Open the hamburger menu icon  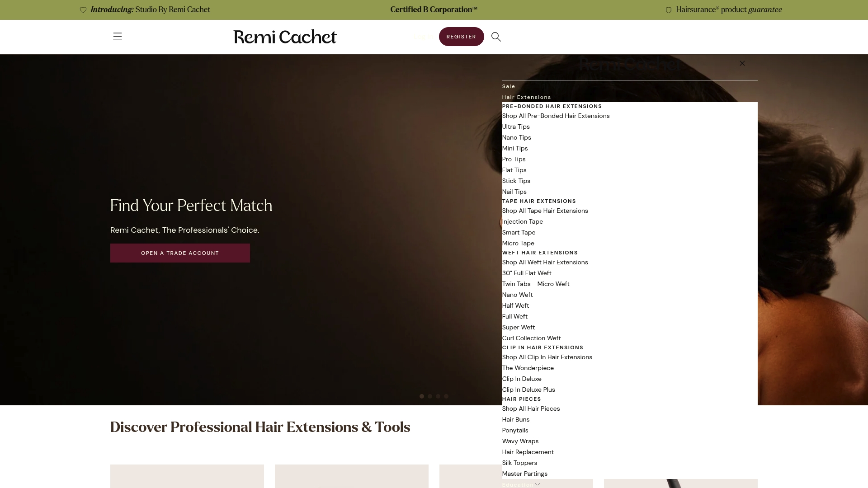point(118,37)
